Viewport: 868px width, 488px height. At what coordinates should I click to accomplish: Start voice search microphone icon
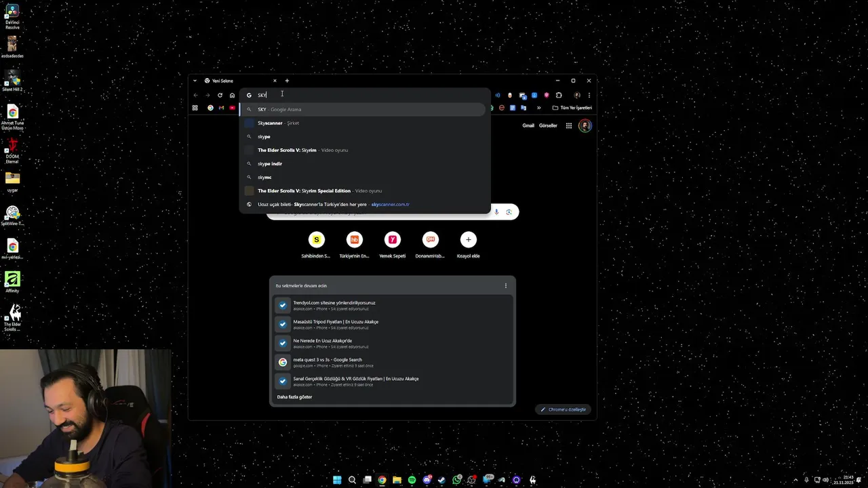point(496,212)
